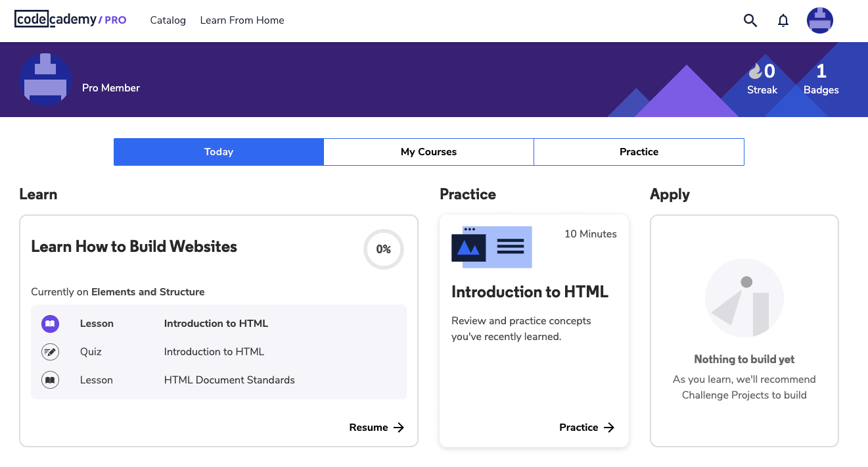Click Practice link in Introduction to HTML card
Image resolution: width=868 pixels, height=467 pixels.
[587, 428]
